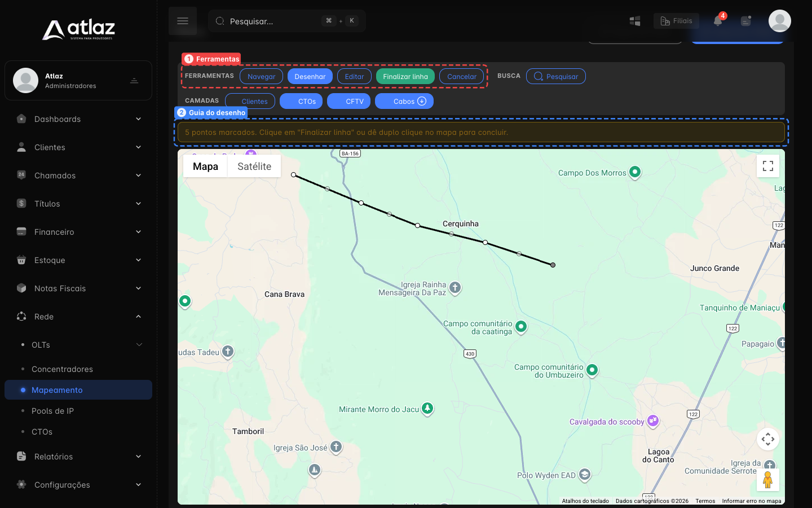Collapse the Rede menu chevron
Image resolution: width=812 pixels, height=508 pixels.
click(138, 317)
